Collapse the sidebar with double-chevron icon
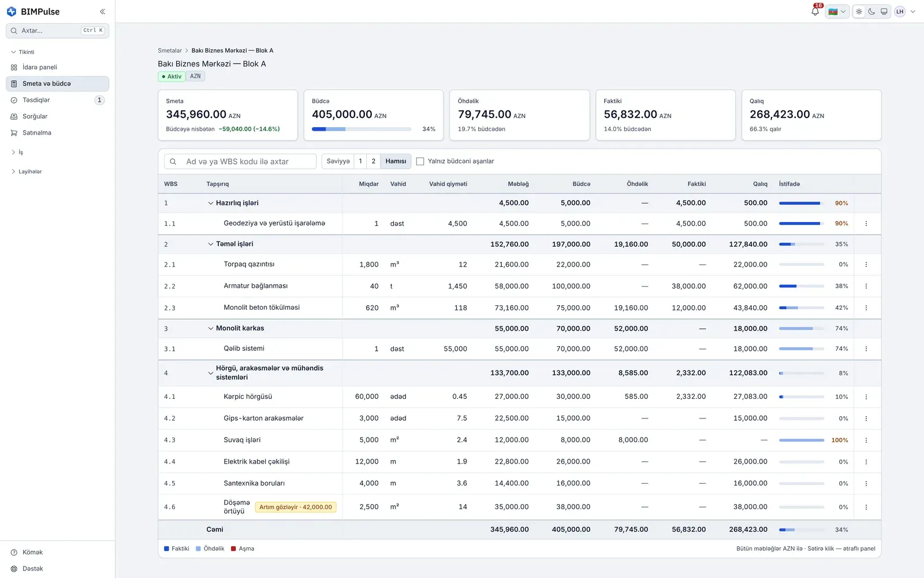Viewport: 924px width, 578px height. click(x=102, y=12)
